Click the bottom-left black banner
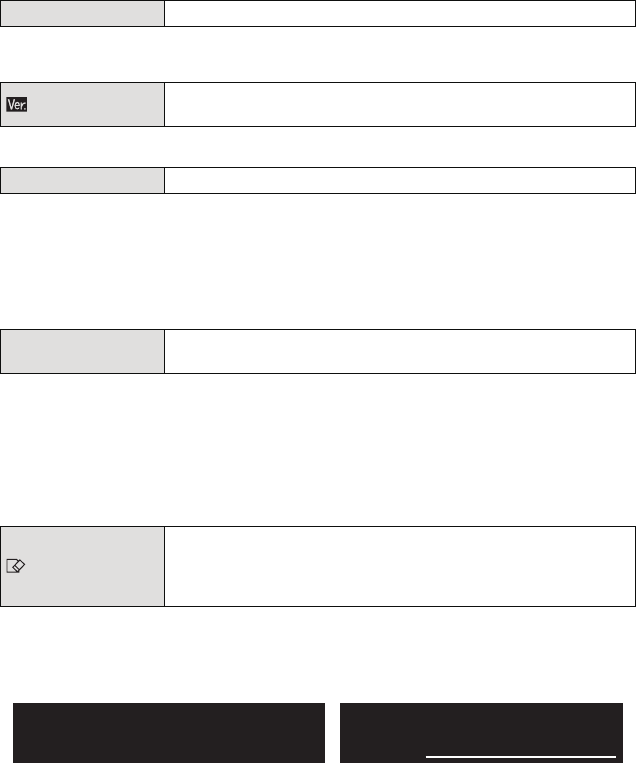 pos(168,733)
